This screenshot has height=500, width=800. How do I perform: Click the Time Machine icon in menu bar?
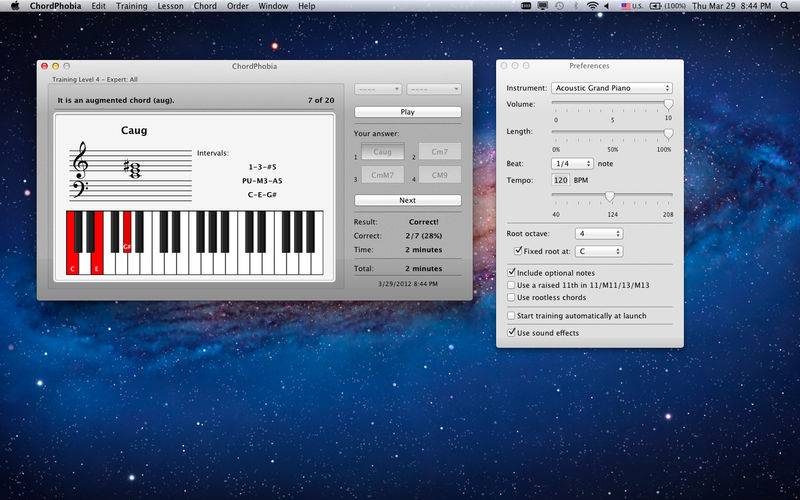(x=560, y=6)
